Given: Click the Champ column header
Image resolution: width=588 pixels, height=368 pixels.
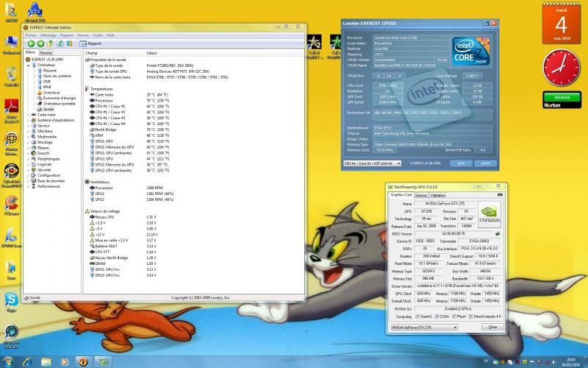Looking at the screenshot, I should pos(115,53).
